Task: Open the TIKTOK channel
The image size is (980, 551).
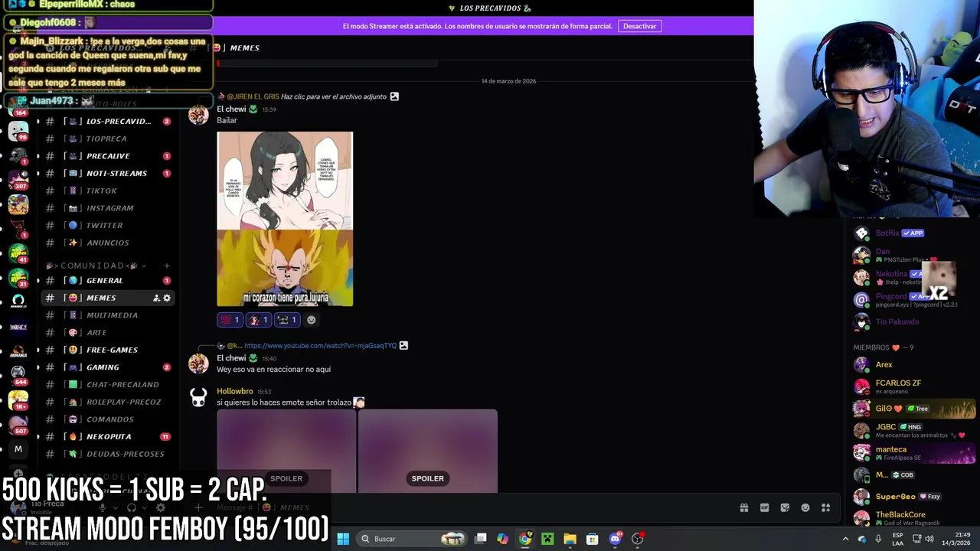Action: [x=108, y=191]
